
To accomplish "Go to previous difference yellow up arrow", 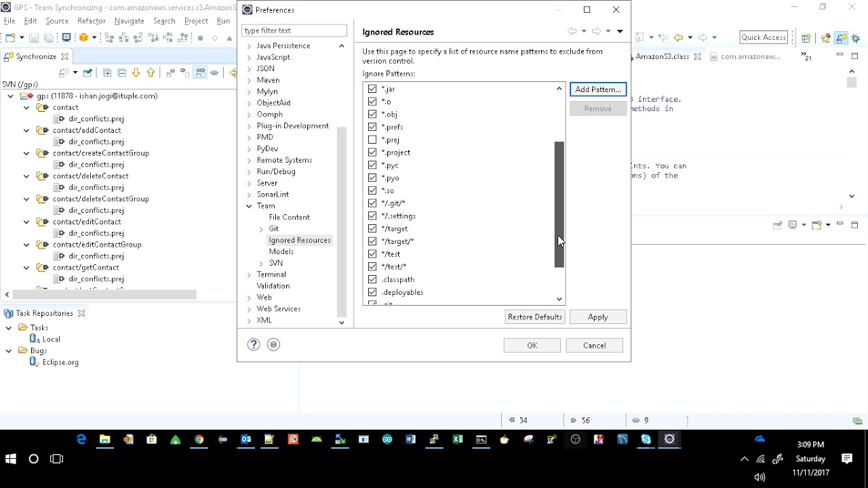I will coord(151,73).
